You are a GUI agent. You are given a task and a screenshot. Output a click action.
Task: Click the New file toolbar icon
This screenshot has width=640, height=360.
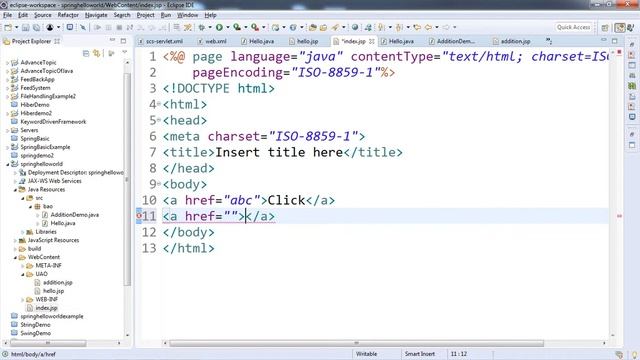[x=8, y=27]
